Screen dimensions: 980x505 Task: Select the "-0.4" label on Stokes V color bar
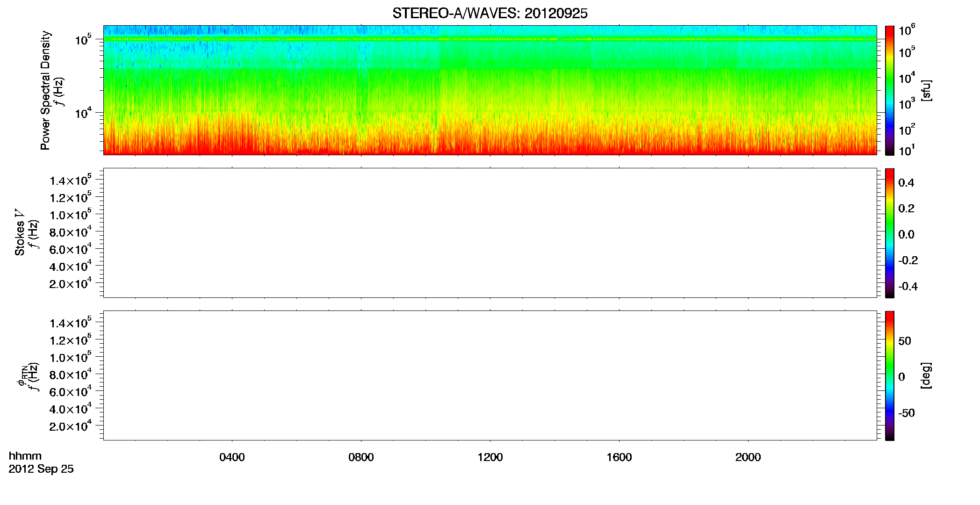tap(908, 286)
